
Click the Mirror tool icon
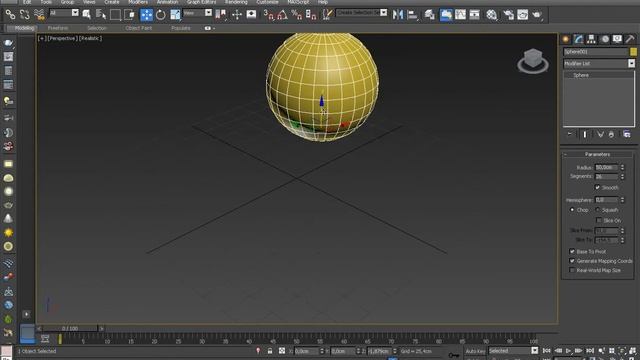398,15
